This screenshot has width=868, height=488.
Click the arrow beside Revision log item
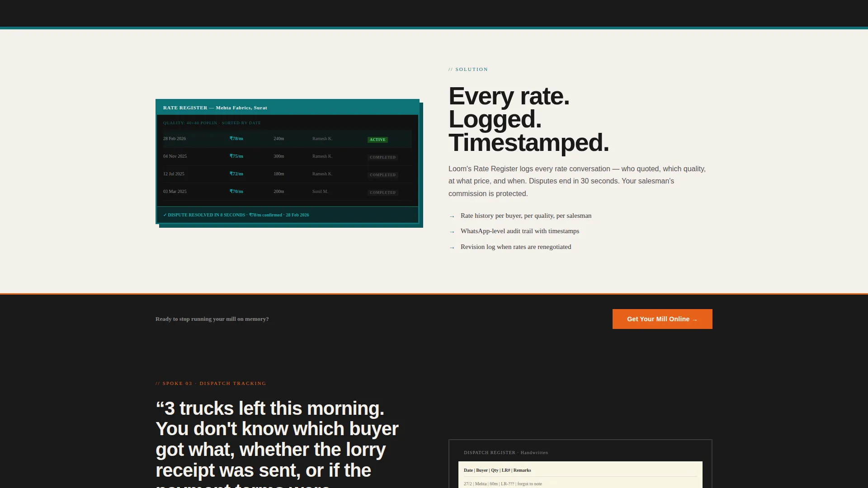click(x=452, y=248)
